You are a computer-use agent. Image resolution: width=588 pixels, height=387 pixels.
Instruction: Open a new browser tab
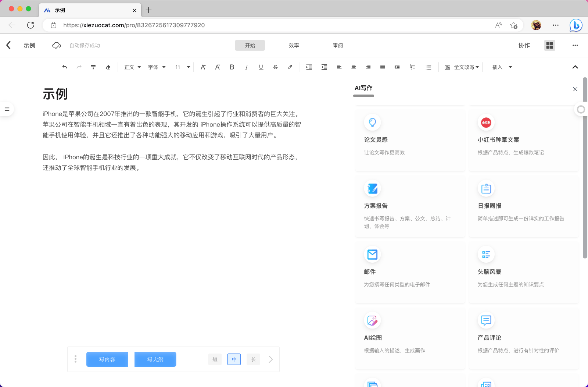tap(148, 10)
